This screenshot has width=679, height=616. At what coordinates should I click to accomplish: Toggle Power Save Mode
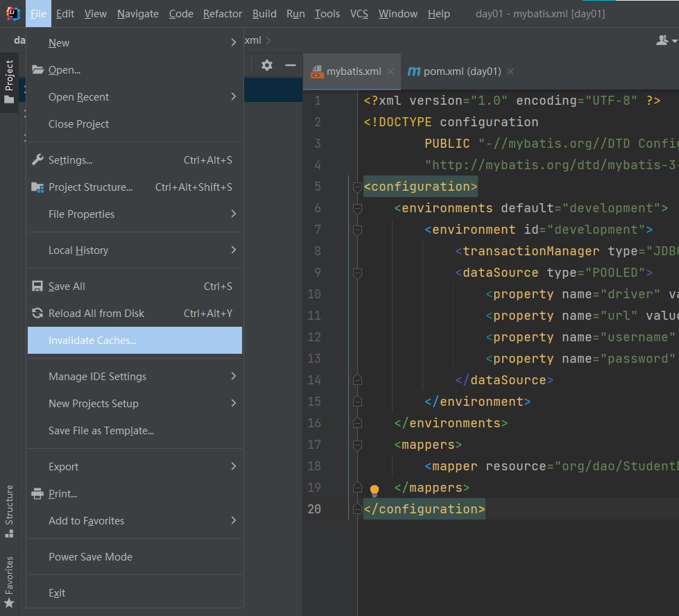pyautogui.click(x=135, y=556)
